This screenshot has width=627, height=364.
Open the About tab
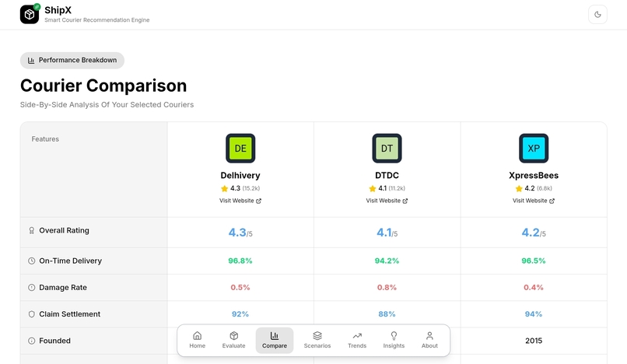tap(430, 341)
